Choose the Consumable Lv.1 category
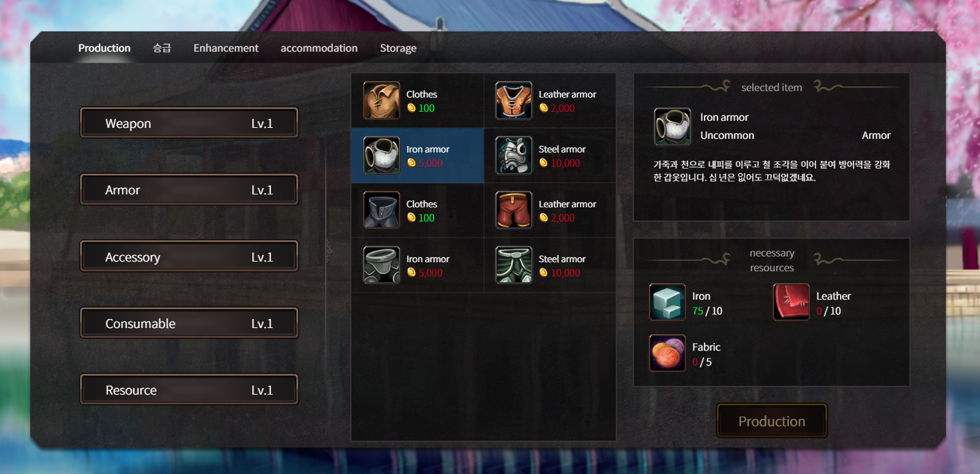Screen dimensions: 980x474 pos(189,323)
